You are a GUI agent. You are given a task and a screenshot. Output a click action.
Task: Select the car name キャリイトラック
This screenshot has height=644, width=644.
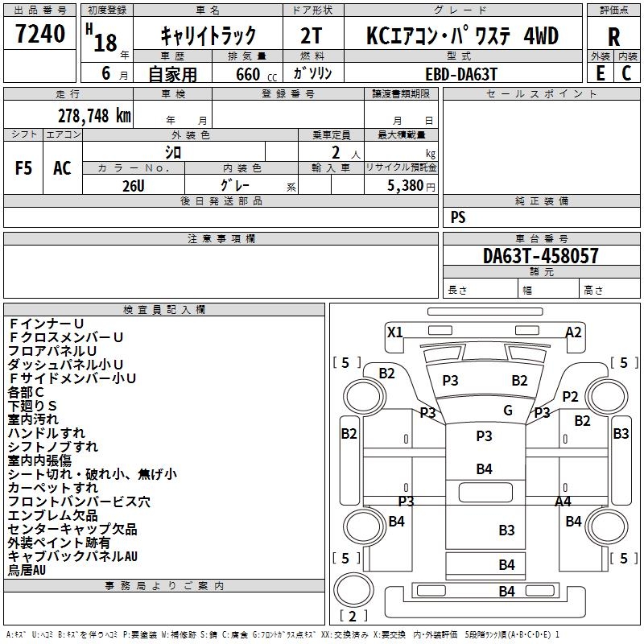click(x=208, y=35)
